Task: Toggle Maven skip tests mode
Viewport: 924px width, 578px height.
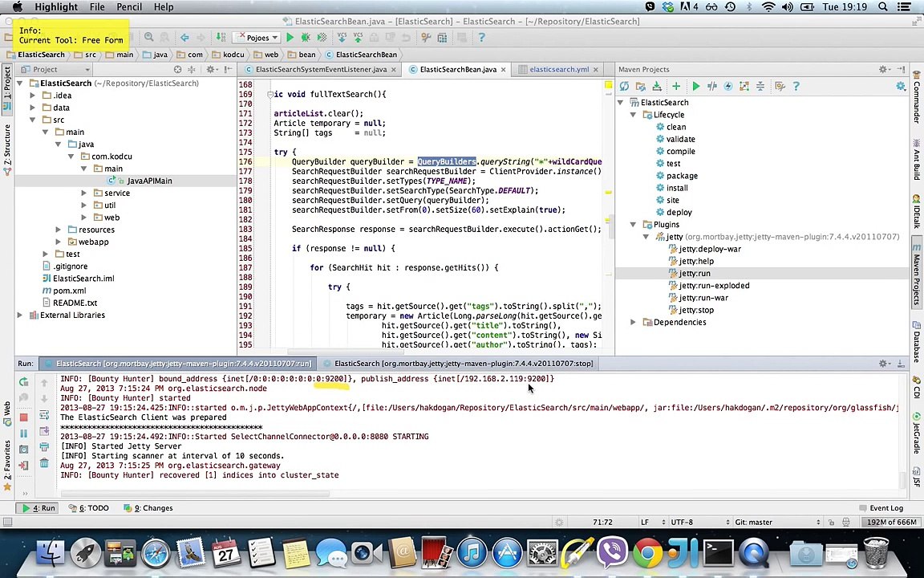Action: pos(728,87)
